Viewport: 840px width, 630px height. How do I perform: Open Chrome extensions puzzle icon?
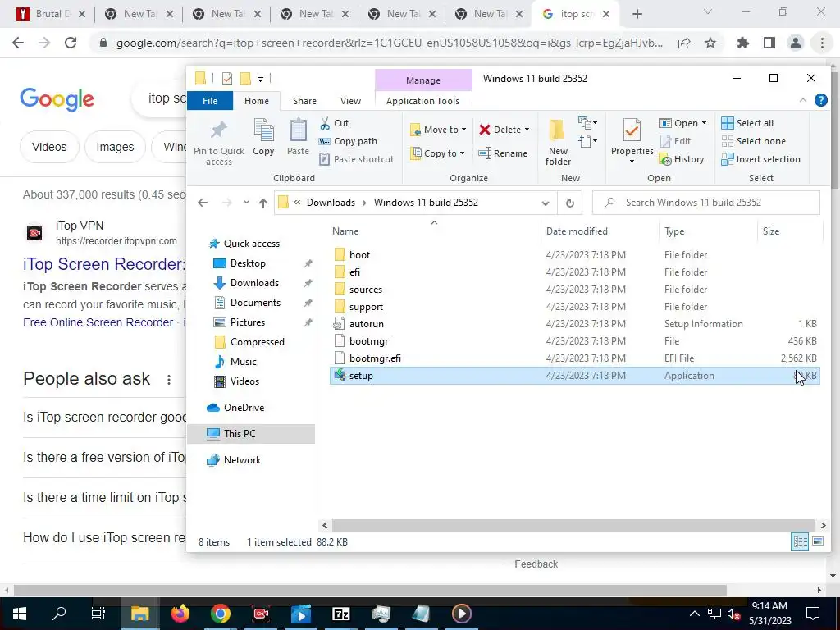coord(742,43)
